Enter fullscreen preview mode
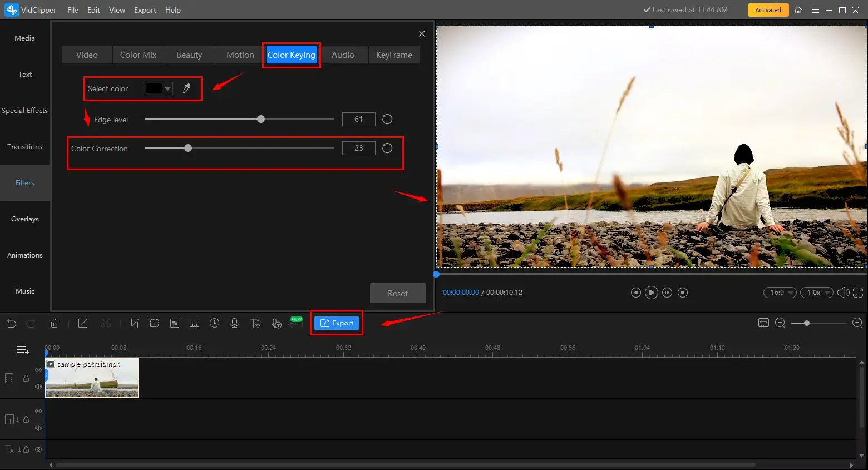Screen dimensions: 868x470 [858, 293]
